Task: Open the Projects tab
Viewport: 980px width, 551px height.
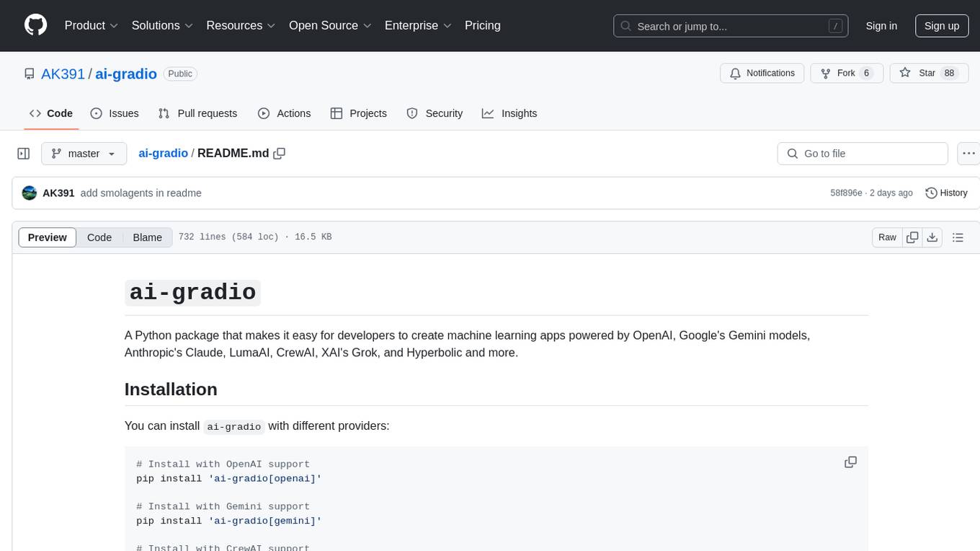Action: point(359,113)
